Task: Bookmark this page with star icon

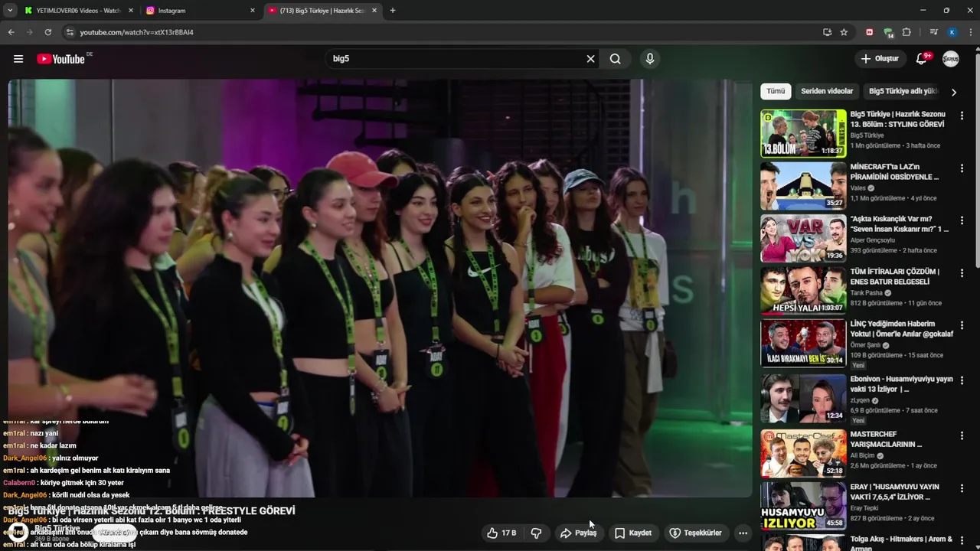Action: click(844, 32)
